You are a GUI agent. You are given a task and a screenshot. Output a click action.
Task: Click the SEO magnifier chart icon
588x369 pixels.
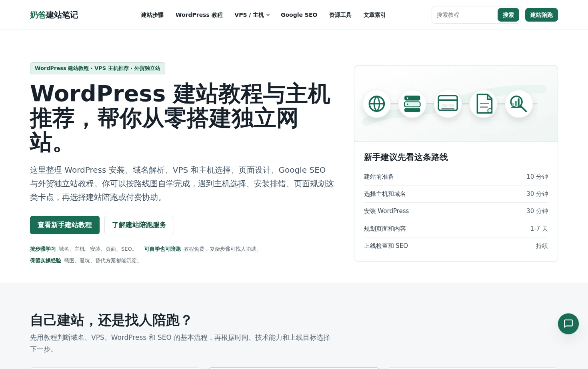click(x=519, y=104)
